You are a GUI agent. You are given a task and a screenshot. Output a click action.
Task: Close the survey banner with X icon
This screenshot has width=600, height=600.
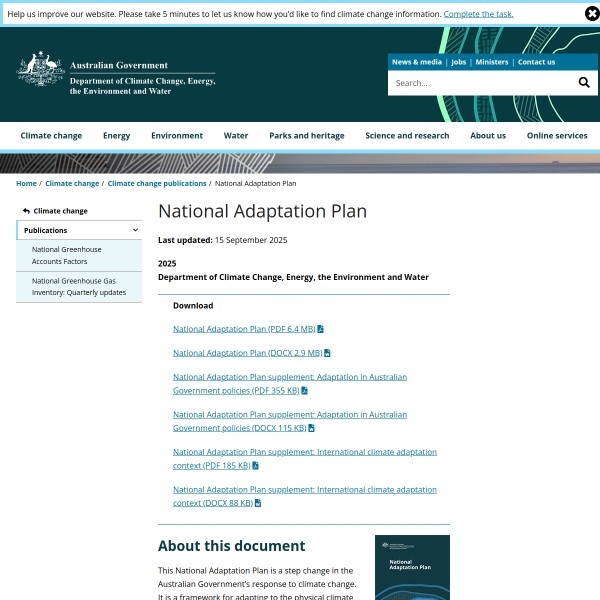click(x=592, y=14)
